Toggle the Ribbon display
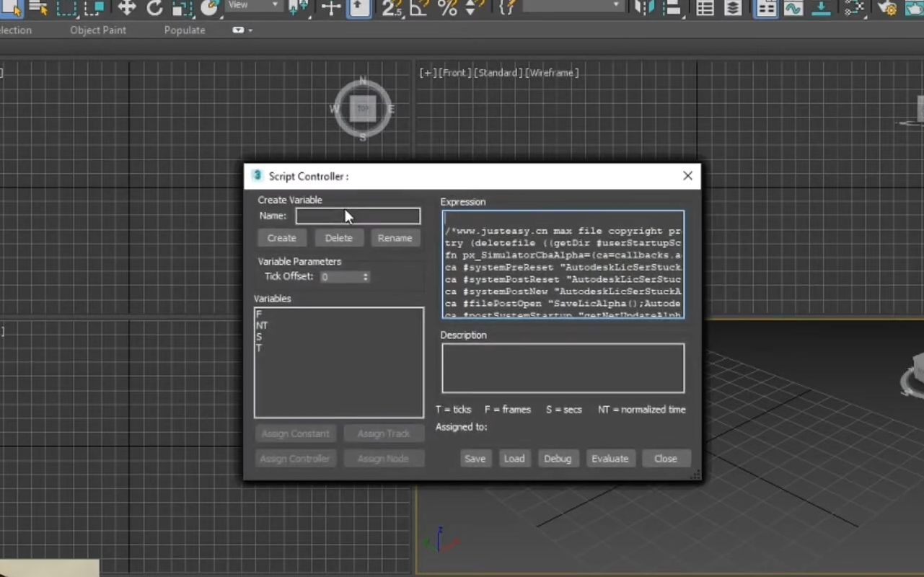The width and height of the screenshot is (924, 577). [766, 8]
